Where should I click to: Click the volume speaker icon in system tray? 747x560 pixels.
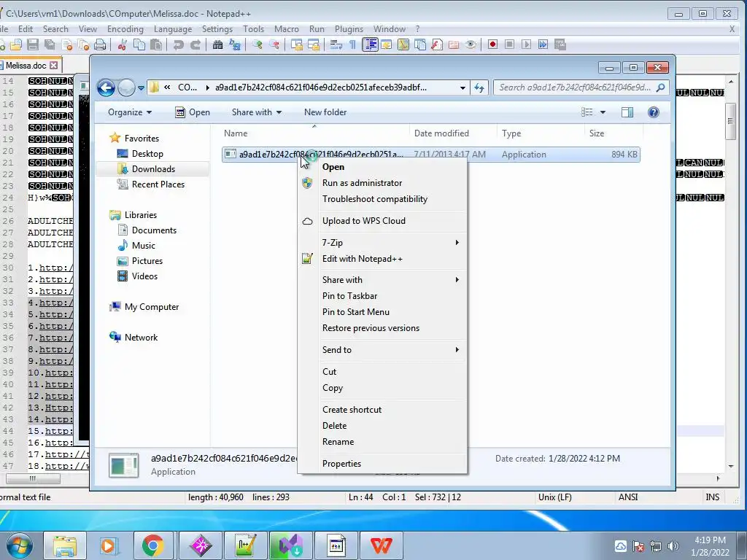pos(673,546)
